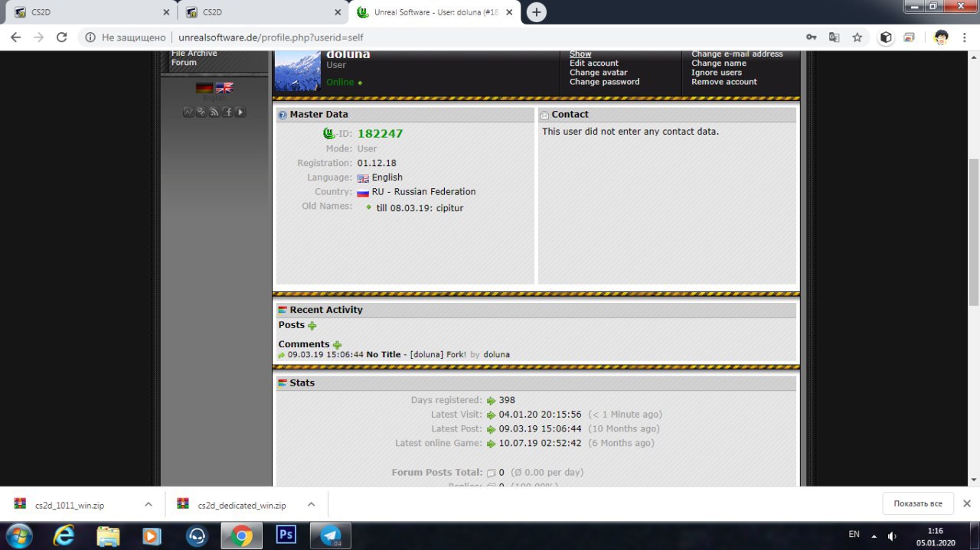Bookmark the page with the star icon
This screenshot has height=550, width=980.
857,37
